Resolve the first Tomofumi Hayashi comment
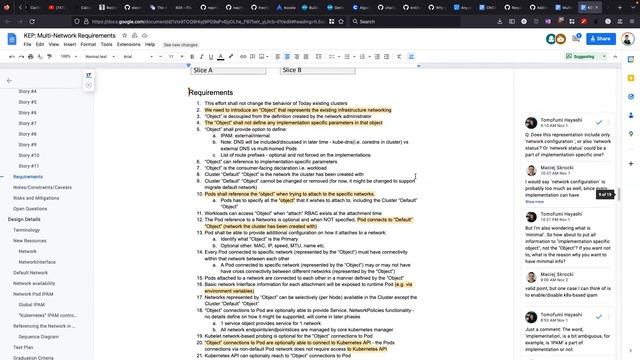 599,122
